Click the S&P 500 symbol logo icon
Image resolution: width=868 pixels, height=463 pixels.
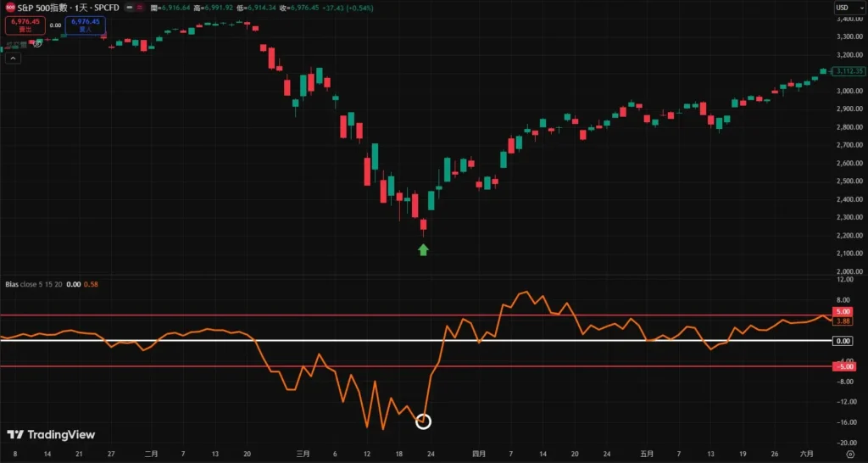pyautogui.click(x=9, y=8)
